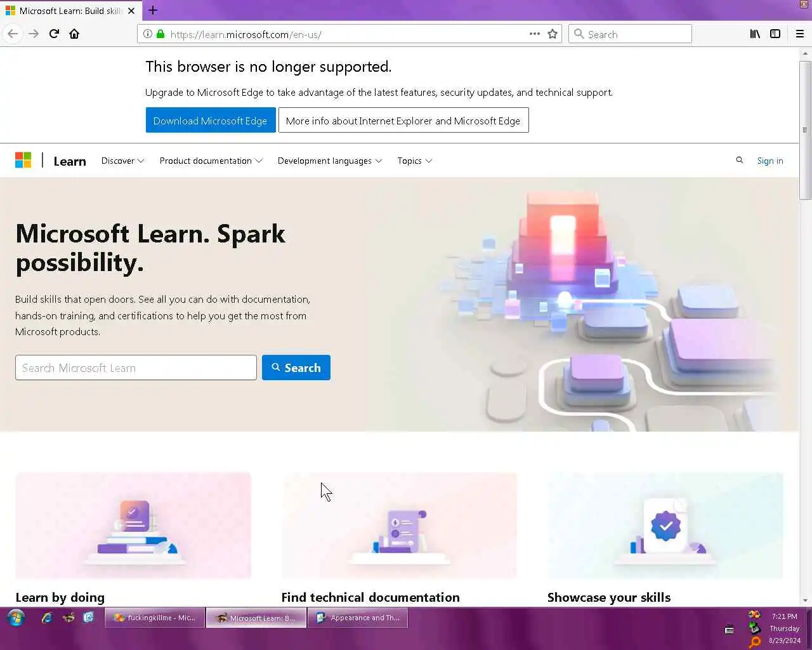This screenshot has width=812, height=650.
Task: Click the scrollbar up arrow
Action: coord(805,53)
